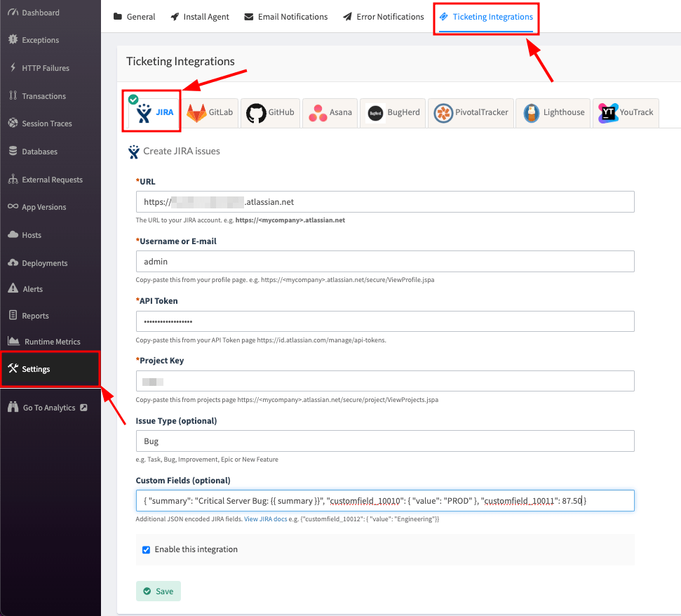
Task: Enable this integration checkbox
Action: click(146, 549)
